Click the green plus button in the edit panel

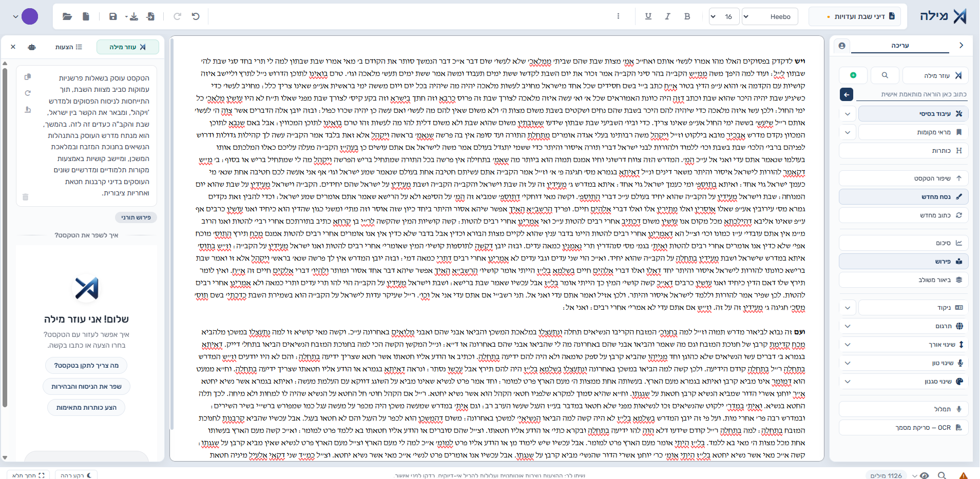(853, 75)
